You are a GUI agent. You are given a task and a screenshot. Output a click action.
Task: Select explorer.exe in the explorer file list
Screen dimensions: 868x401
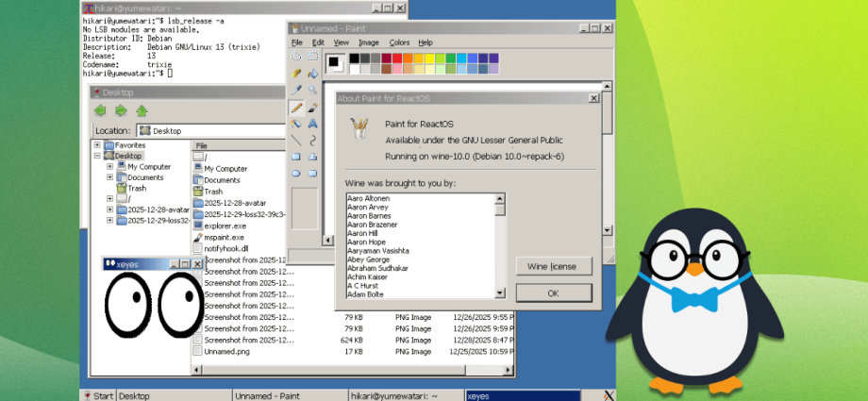pos(219,226)
